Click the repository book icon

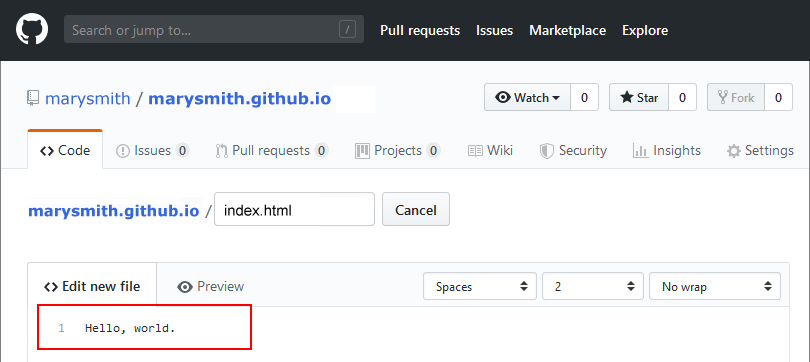[x=33, y=98]
